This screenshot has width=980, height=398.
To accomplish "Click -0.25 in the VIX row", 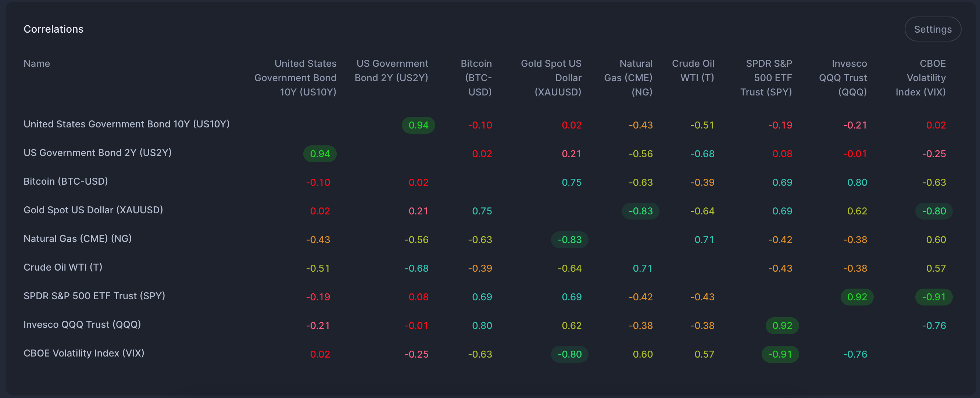I will [416, 354].
